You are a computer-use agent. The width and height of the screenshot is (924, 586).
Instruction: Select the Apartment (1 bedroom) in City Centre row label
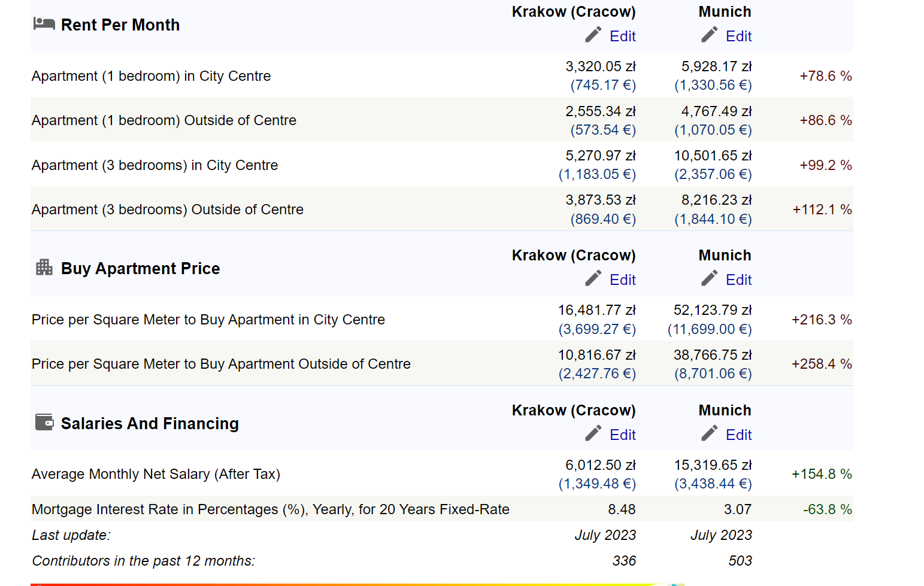(x=151, y=76)
